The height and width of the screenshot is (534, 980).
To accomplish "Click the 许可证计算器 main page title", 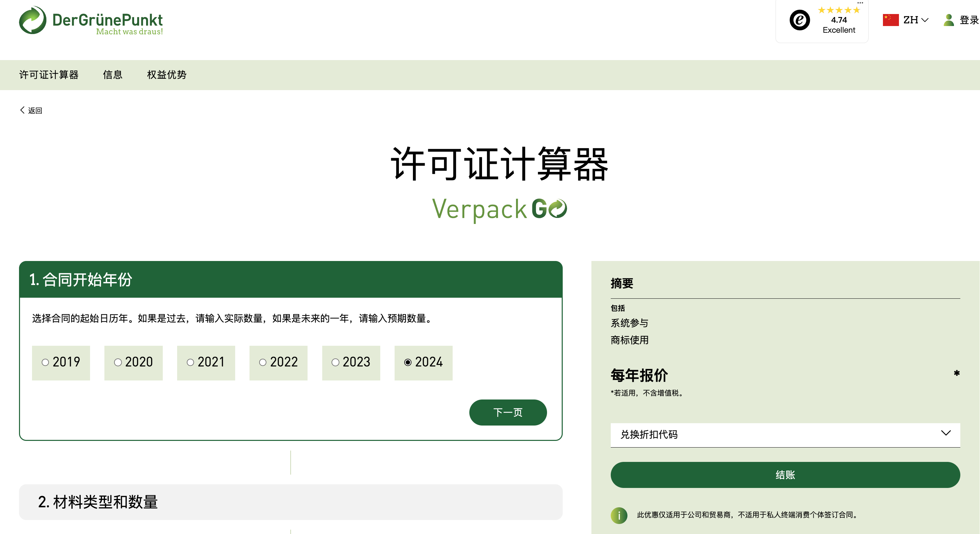I will [500, 164].
